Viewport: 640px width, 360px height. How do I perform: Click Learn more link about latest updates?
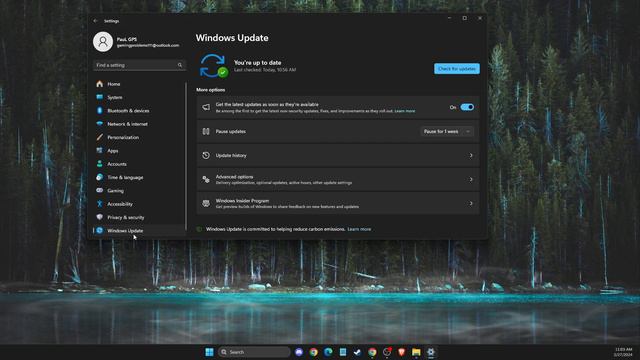coord(404,111)
